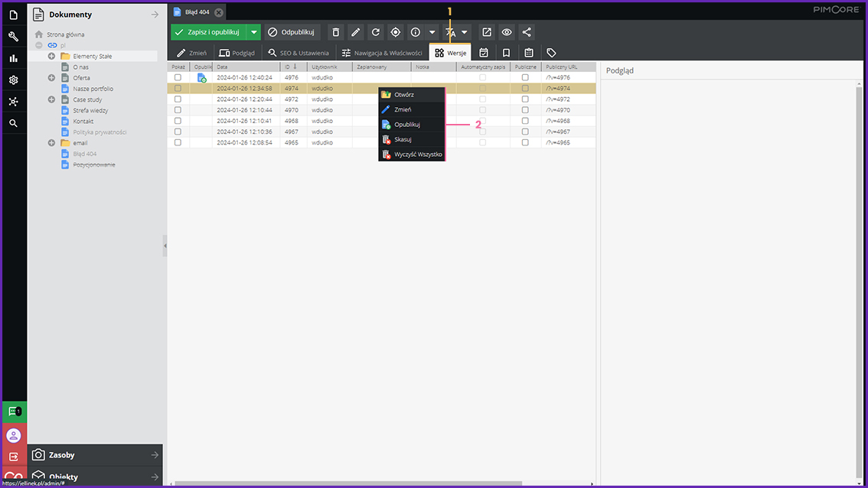Open the translation dropdown arrow

(x=465, y=32)
